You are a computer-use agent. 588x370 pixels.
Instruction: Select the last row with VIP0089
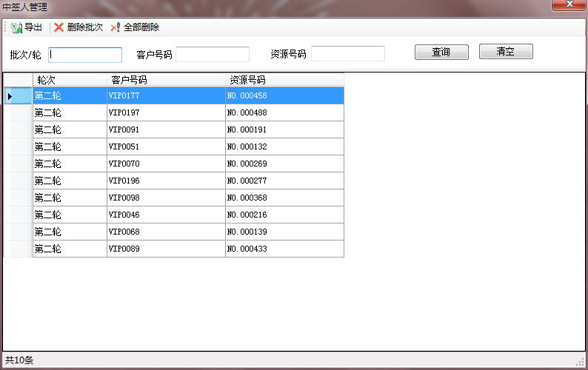(166, 249)
